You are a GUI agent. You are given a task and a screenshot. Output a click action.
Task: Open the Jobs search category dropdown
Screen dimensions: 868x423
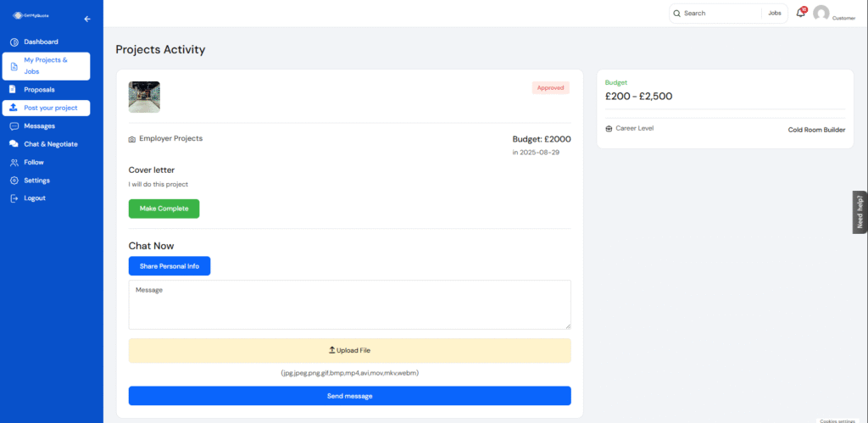774,14
